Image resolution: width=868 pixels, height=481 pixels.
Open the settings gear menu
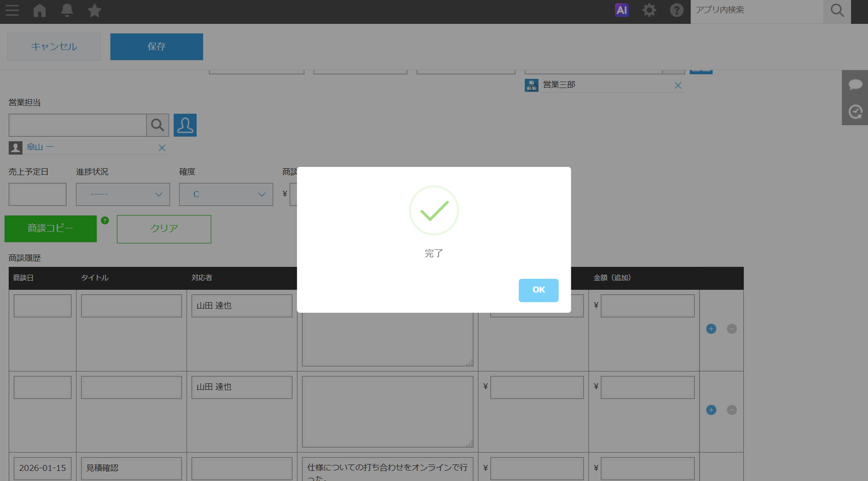tap(649, 10)
